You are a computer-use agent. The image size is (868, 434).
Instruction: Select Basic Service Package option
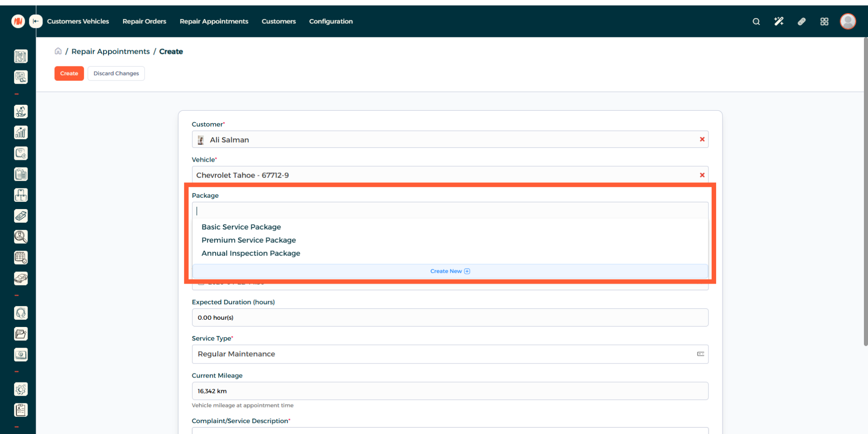tap(241, 227)
